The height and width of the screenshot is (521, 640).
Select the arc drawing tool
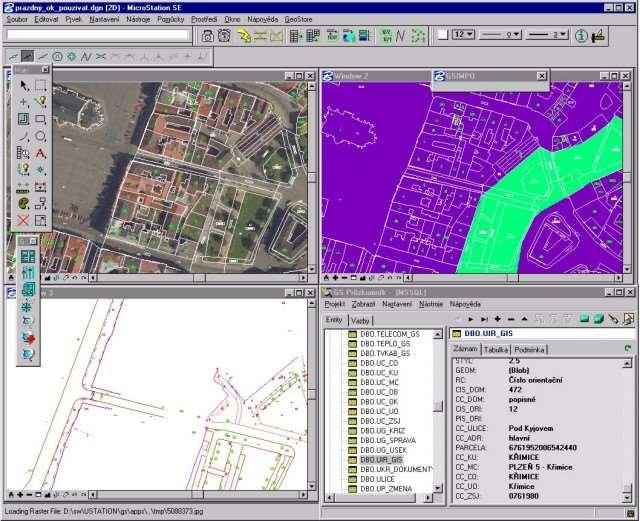24,136
